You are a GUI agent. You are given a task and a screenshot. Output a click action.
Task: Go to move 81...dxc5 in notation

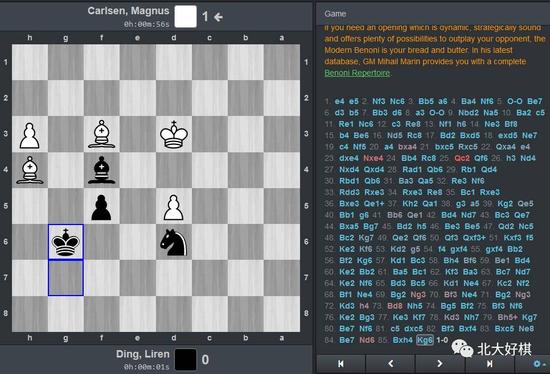point(414,329)
